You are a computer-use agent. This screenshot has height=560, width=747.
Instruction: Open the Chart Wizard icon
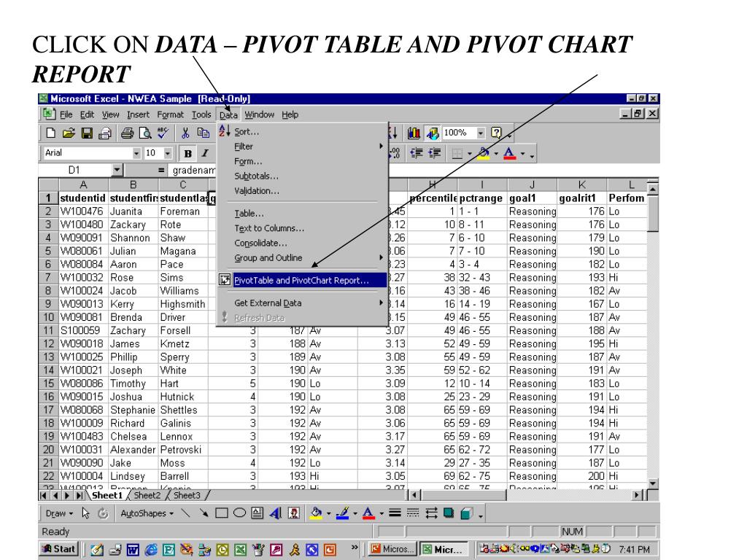coord(414,133)
